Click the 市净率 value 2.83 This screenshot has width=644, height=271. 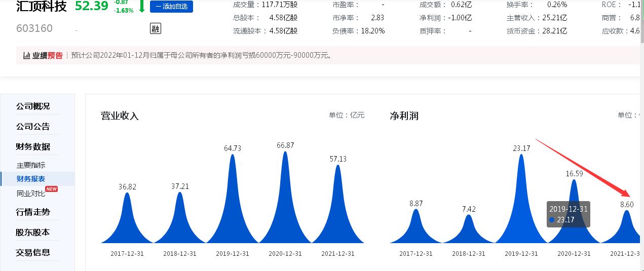click(377, 18)
